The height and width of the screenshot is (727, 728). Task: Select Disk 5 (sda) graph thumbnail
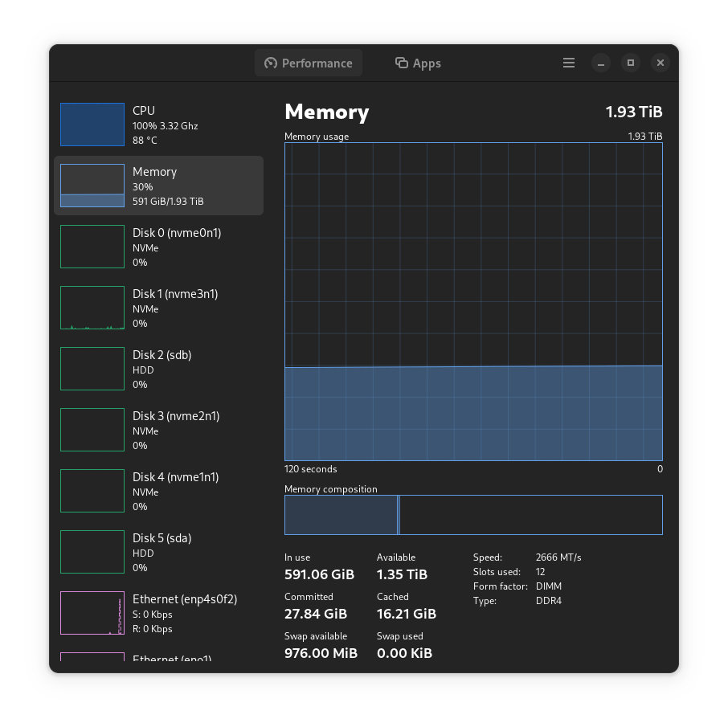tap(92, 552)
